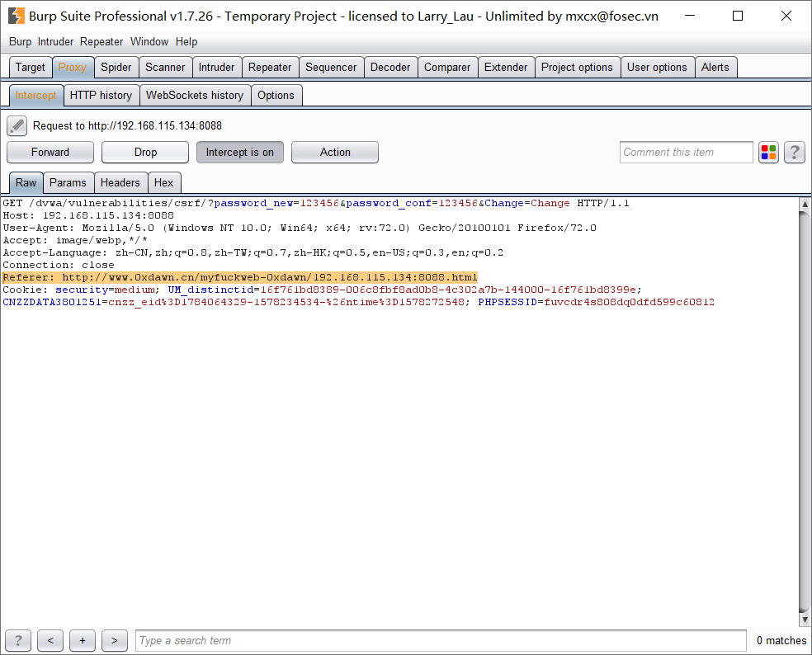Open the Action menu button
This screenshot has width=812, height=655.
pos(335,153)
